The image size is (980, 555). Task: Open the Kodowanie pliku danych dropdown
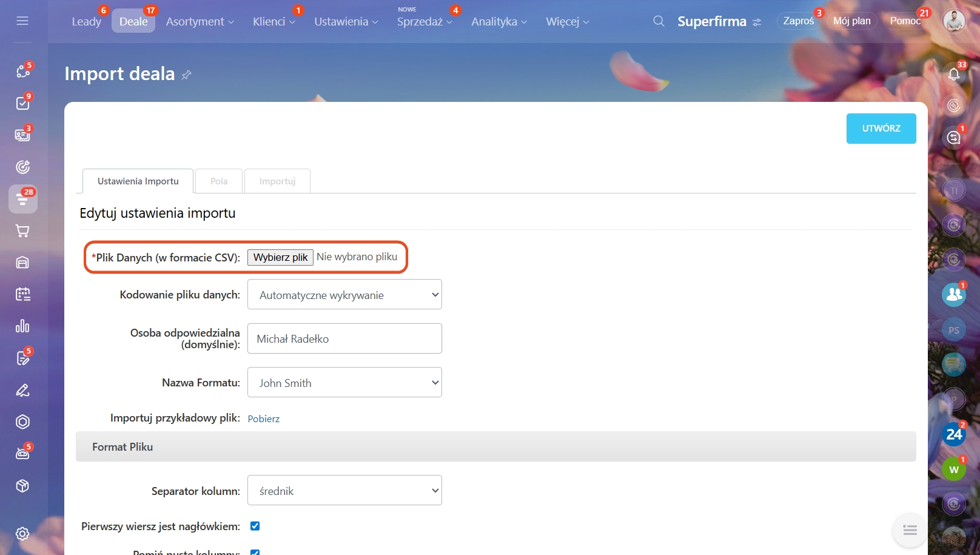344,295
